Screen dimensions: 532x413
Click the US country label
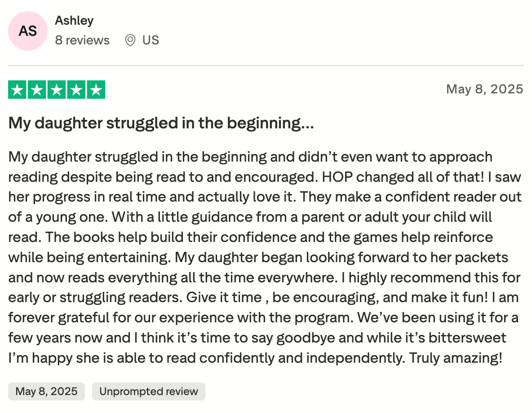[x=151, y=40]
